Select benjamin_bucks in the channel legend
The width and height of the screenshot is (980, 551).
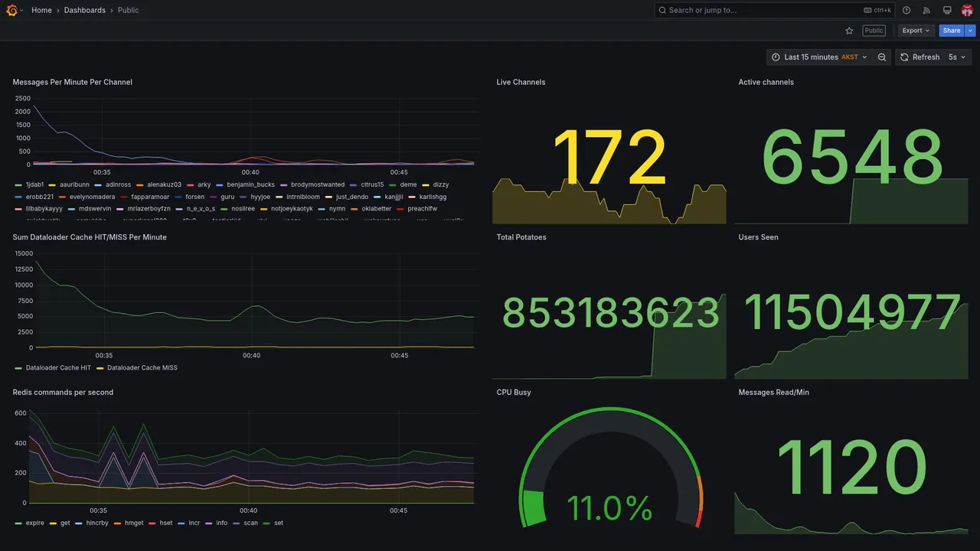250,184
